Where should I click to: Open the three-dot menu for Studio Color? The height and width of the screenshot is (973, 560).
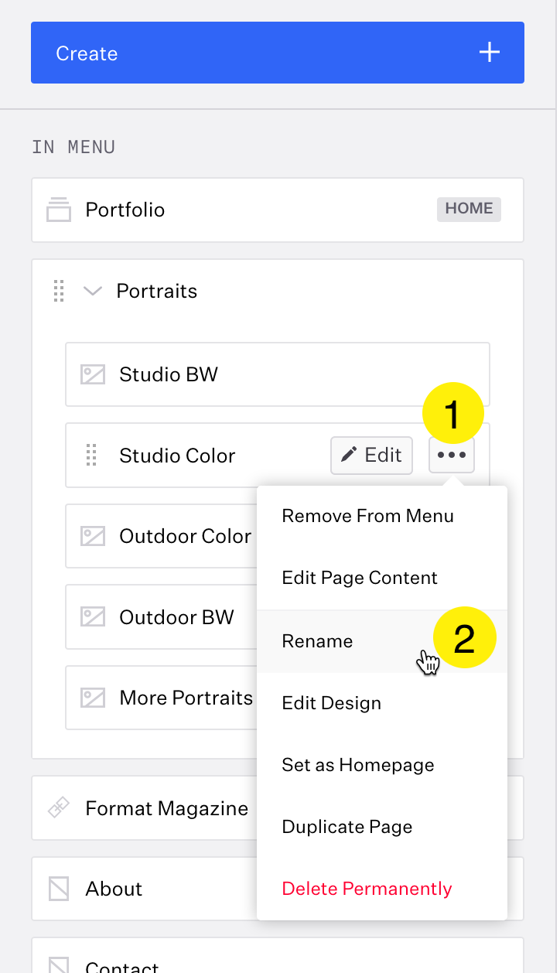(452, 456)
